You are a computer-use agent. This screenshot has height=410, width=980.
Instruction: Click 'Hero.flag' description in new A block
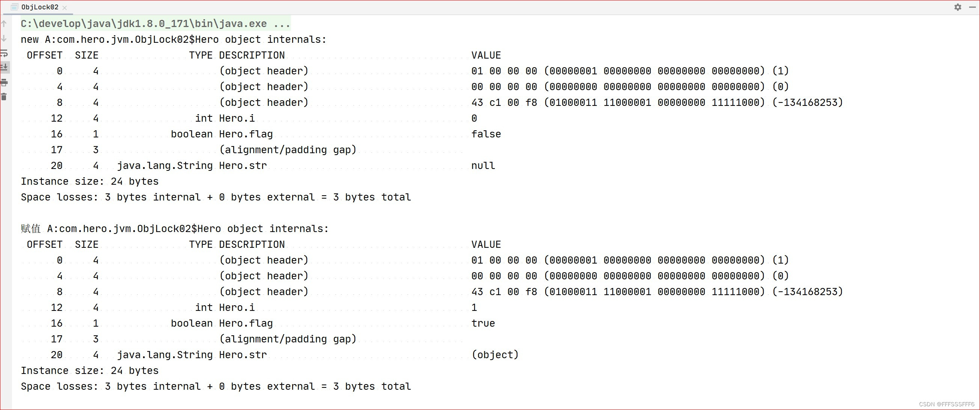pyautogui.click(x=246, y=134)
